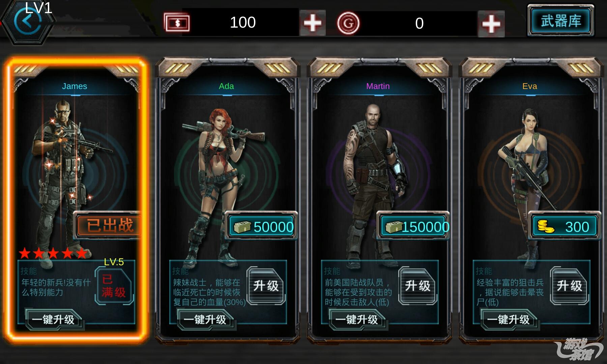Click Ada's 升级 upgrade button
The width and height of the screenshot is (607, 364).
(x=266, y=286)
